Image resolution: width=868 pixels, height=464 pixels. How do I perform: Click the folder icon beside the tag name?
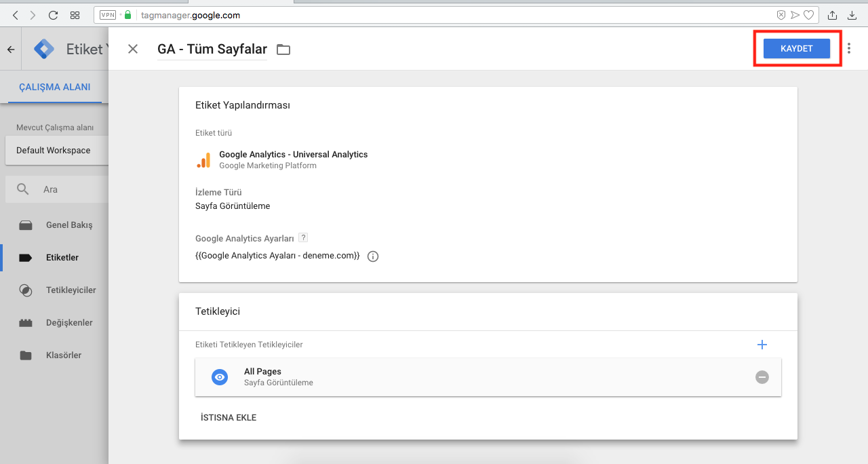tap(283, 50)
